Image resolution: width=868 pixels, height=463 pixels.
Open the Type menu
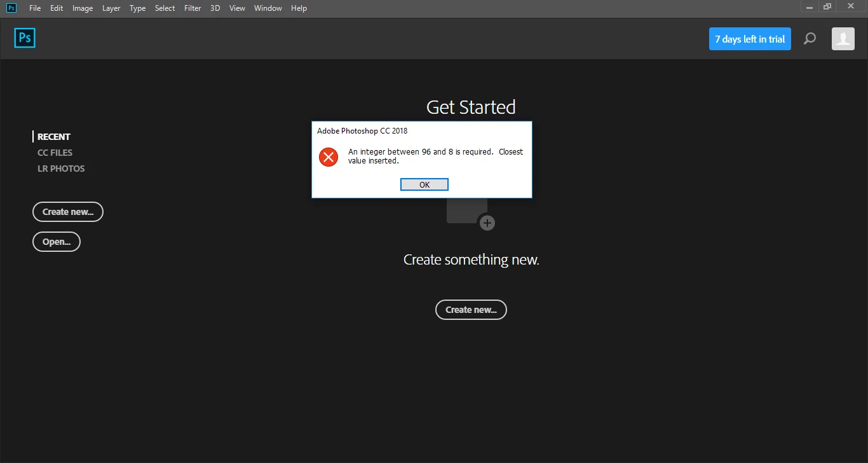pyautogui.click(x=137, y=8)
